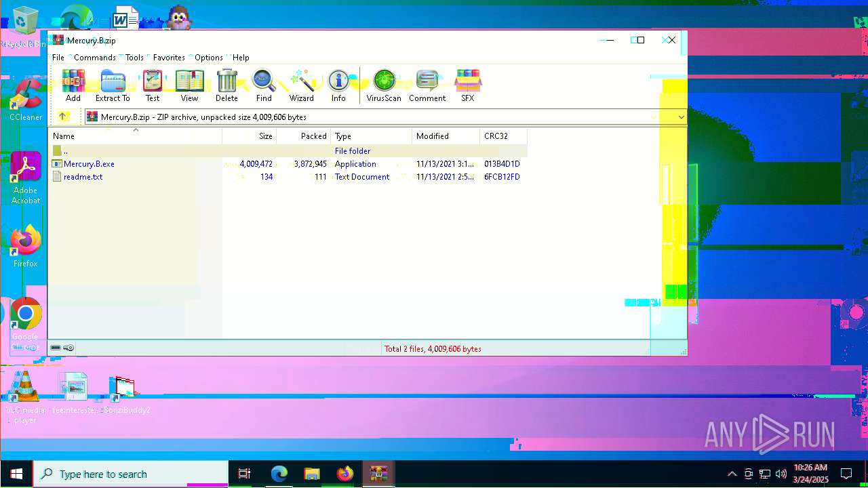Launch the Wizard tool
This screenshot has height=488, width=868.
click(302, 85)
